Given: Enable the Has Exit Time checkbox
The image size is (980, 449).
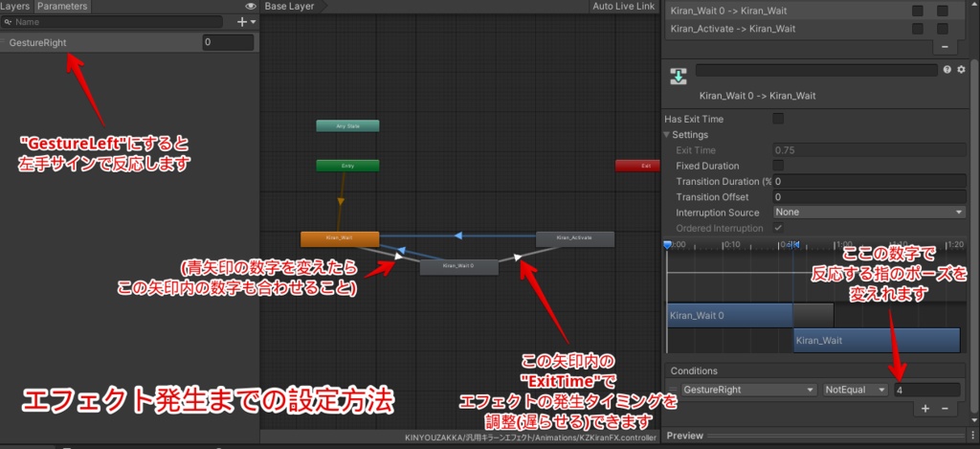Looking at the screenshot, I should click(778, 118).
